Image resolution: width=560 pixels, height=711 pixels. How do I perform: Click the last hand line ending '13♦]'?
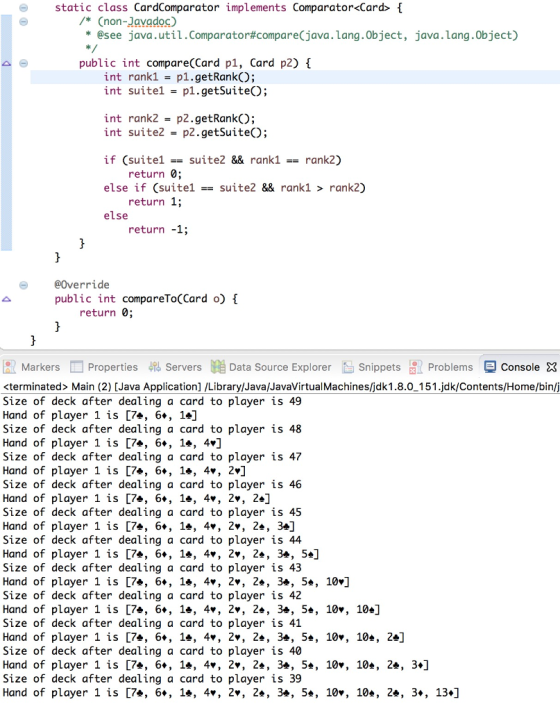[x=231, y=693]
